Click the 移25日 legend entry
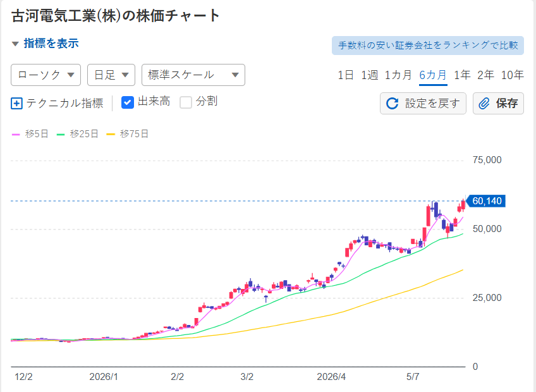536x392 pixels. [x=78, y=134]
